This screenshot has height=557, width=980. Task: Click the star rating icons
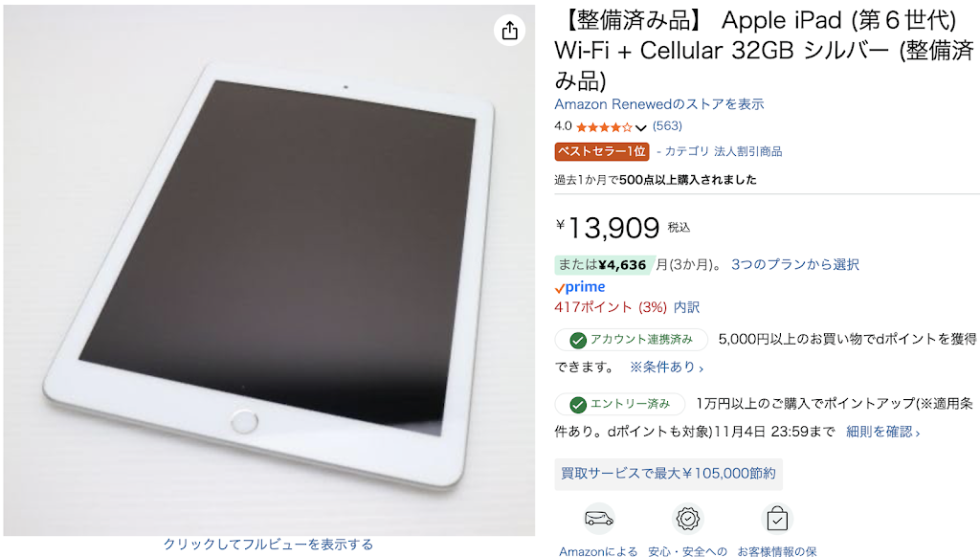click(x=604, y=127)
